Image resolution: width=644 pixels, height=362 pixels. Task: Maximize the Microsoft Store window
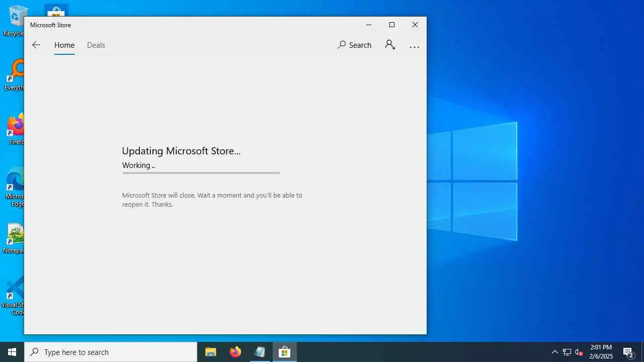[392, 25]
